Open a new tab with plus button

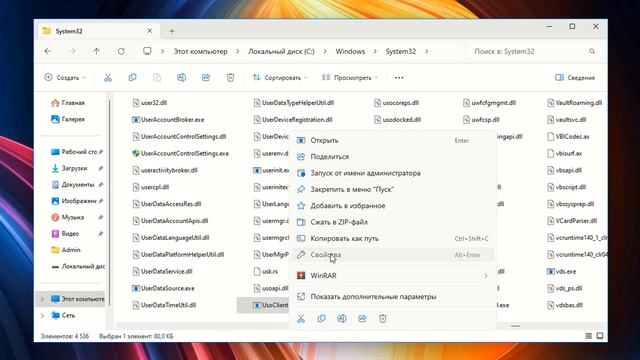pos(172,31)
